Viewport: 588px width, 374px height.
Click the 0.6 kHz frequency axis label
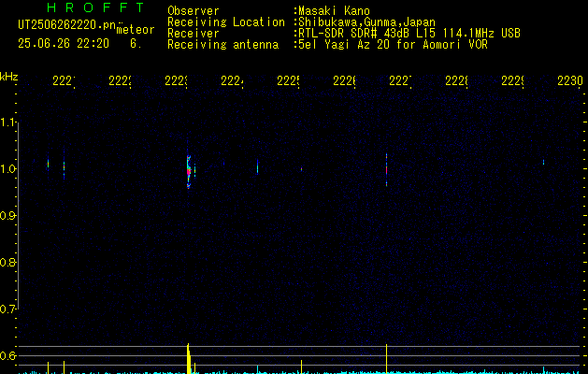pos(8,355)
